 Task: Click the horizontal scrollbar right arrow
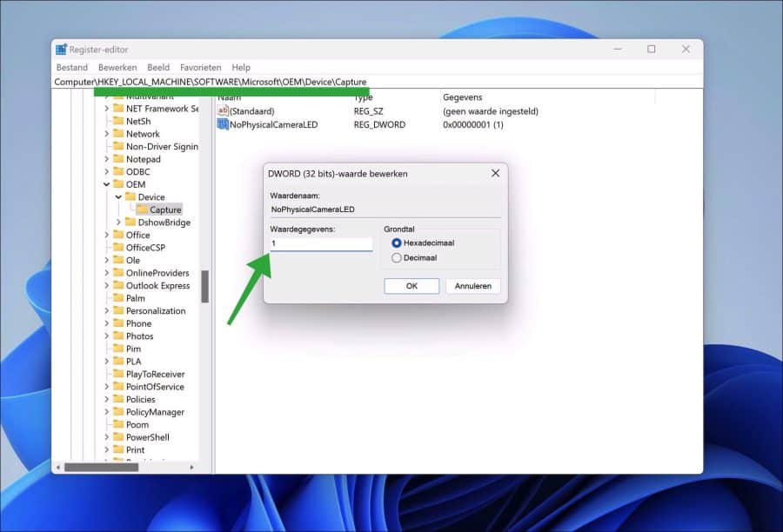point(191,468)
